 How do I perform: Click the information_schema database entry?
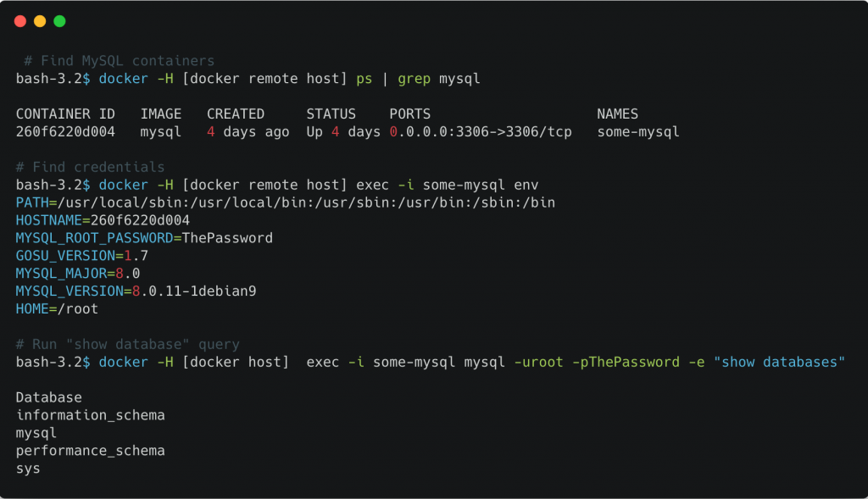click(x=91, y=415)
